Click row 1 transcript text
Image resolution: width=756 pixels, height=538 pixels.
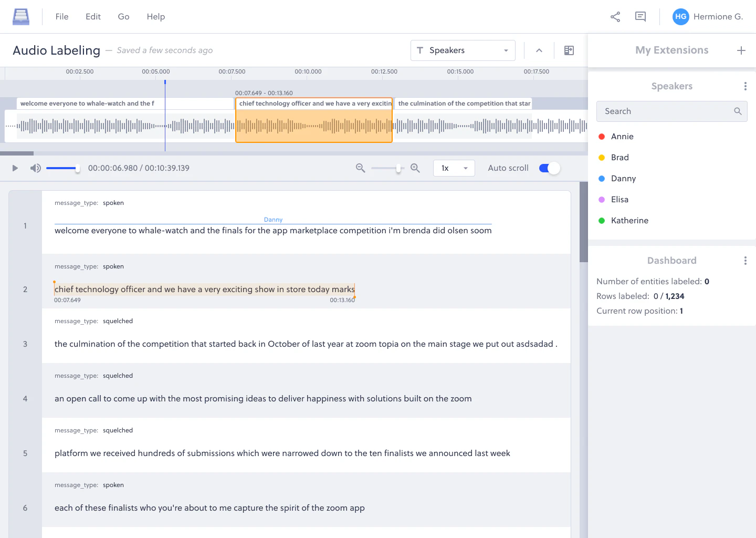pyautogui.click(x=273, y=231)
